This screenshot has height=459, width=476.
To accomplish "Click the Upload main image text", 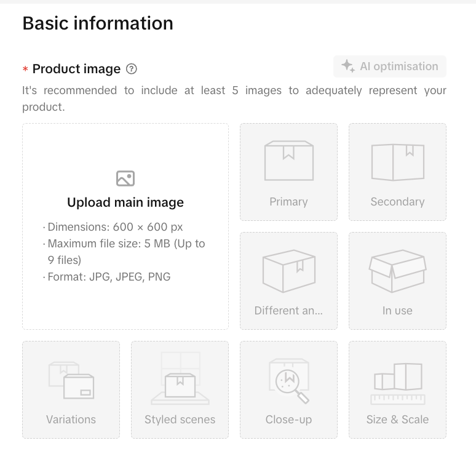I will tap(125, 202).
